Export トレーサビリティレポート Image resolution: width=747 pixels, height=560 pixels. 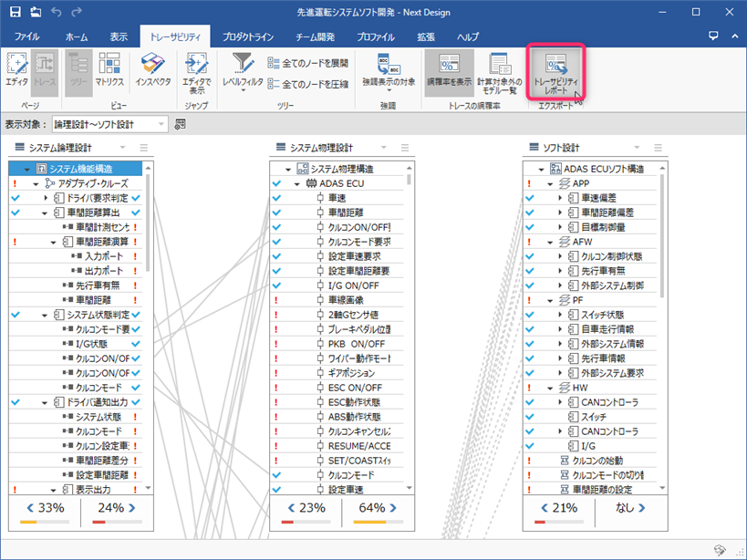[x=555, y=73]
